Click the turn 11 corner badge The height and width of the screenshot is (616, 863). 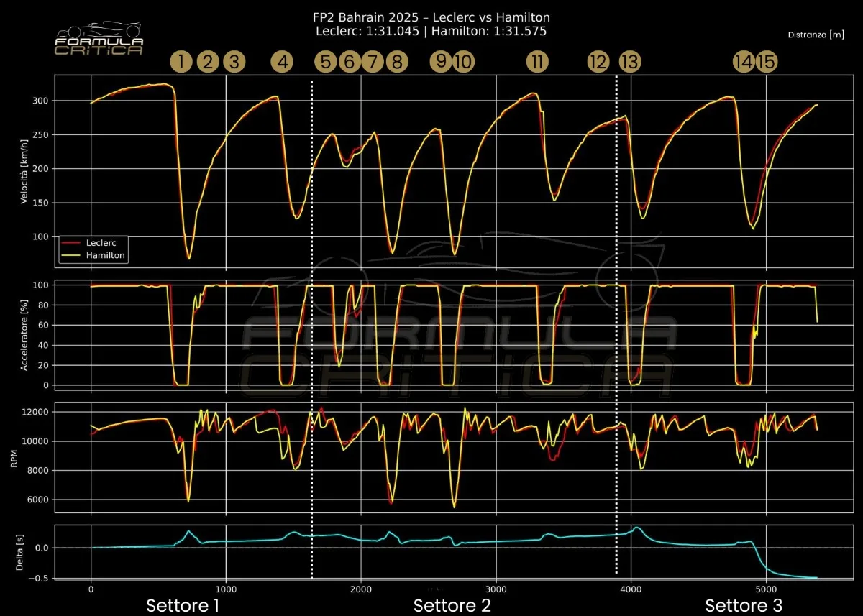pyautogui.click(x=537, y=62)
